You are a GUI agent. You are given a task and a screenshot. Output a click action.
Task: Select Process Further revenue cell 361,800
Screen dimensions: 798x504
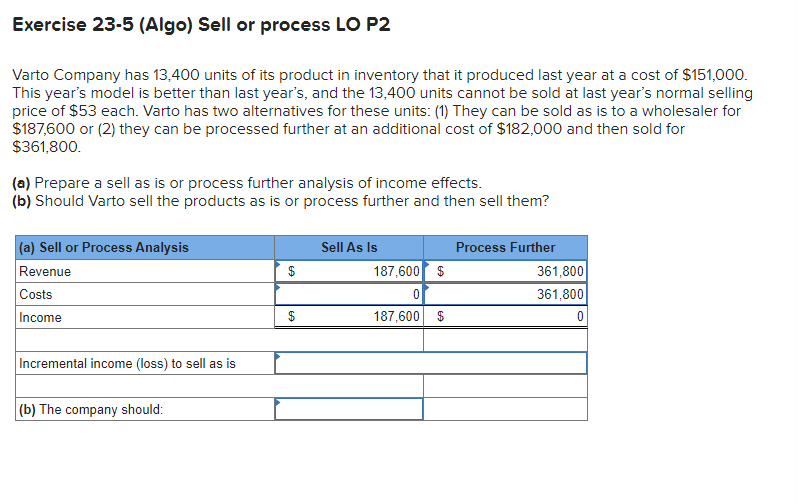click(505, 271)
